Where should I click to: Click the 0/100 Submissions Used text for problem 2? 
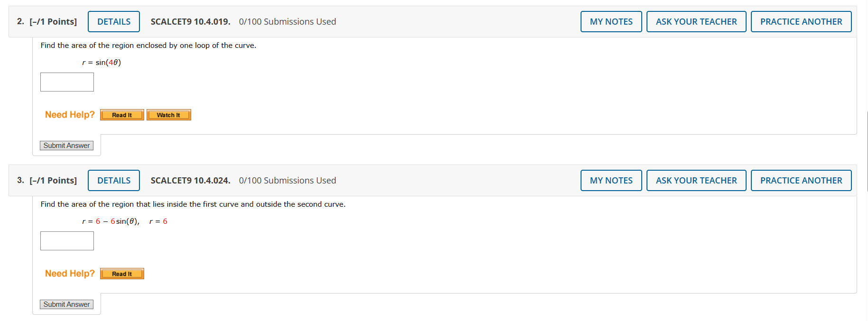287,21
